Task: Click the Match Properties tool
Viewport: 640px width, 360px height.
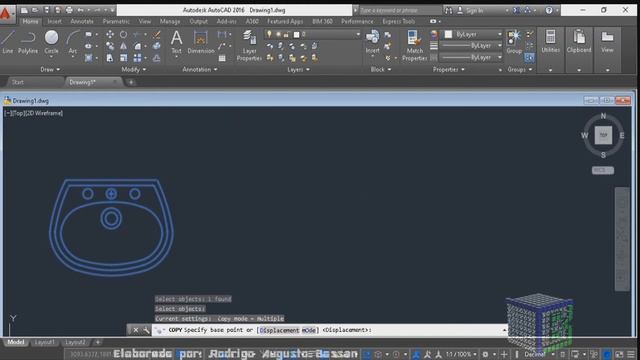Action: click(414, 45)
